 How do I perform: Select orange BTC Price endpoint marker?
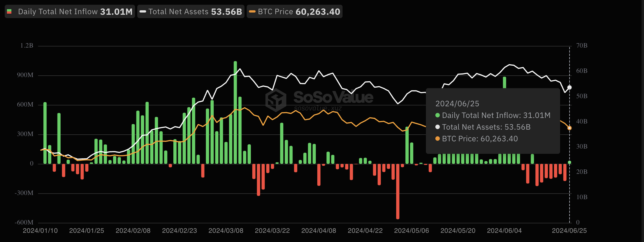569,128
